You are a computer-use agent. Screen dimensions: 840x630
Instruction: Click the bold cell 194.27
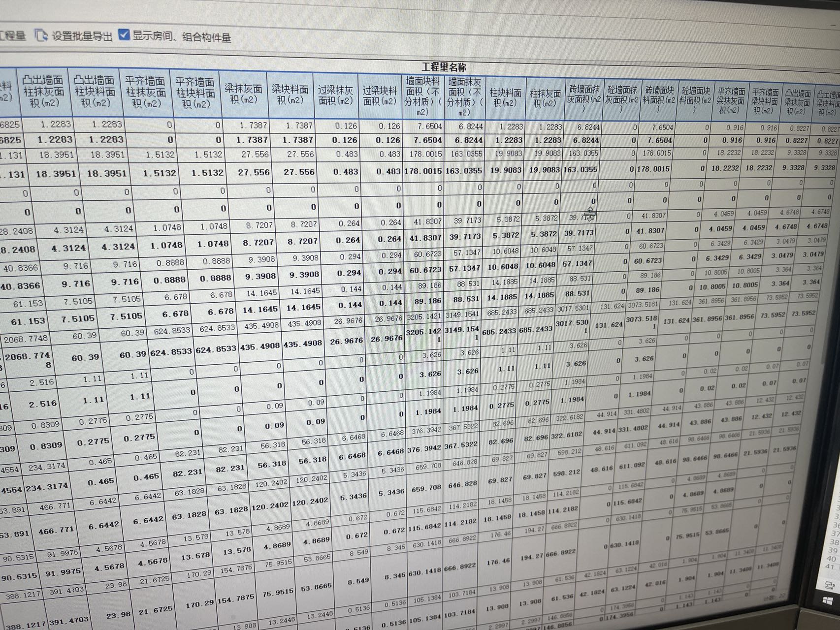coord(532,557)
